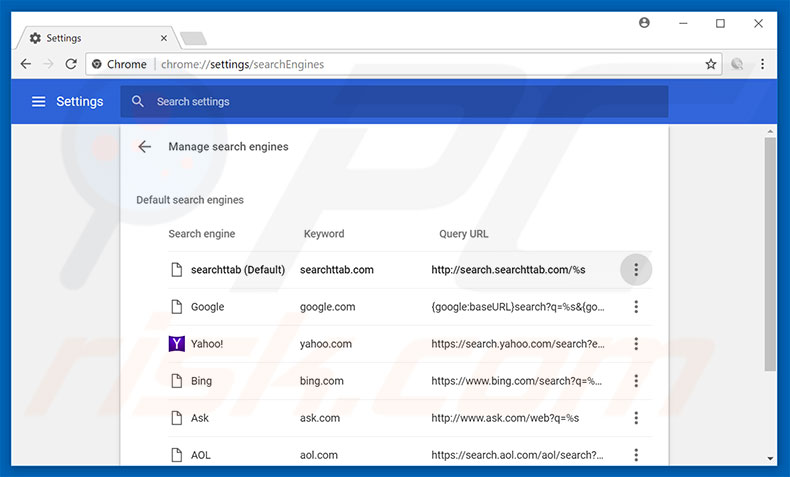Open more actions menu for Google row
Viewport: 790px width, 477px height.
coord(636,306)
